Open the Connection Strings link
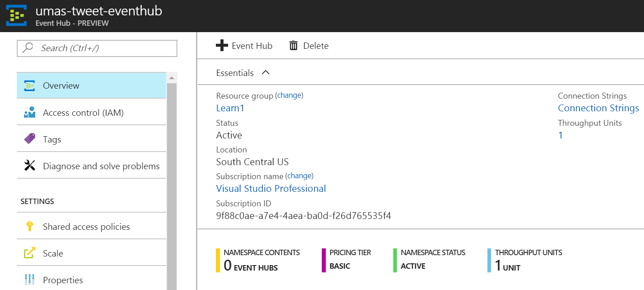 (598, 108)
